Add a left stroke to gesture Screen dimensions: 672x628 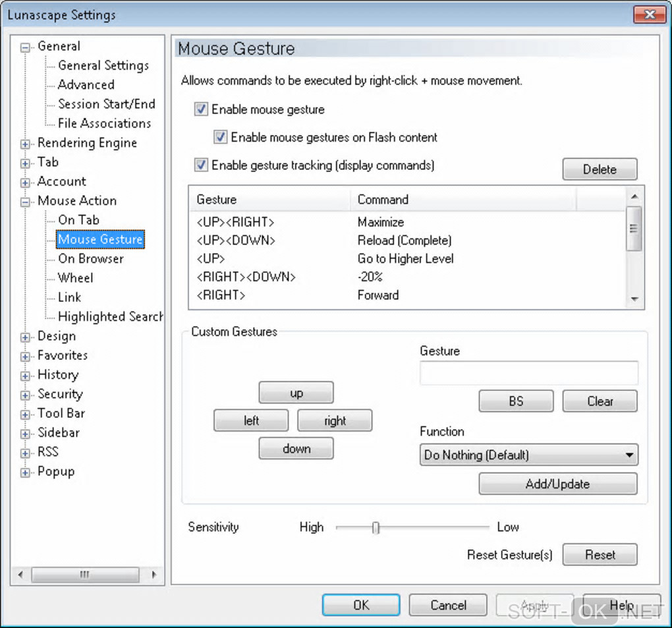point(251,420)
